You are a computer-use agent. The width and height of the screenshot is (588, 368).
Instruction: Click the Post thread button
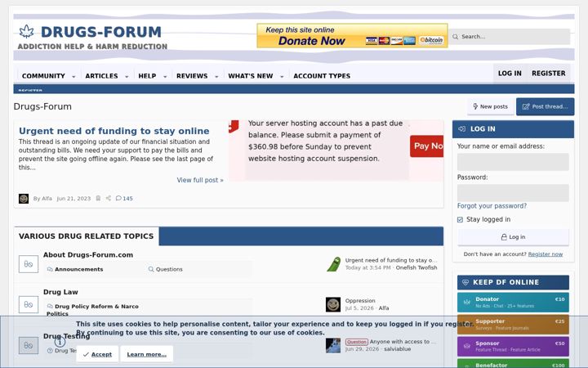point(545,106)
